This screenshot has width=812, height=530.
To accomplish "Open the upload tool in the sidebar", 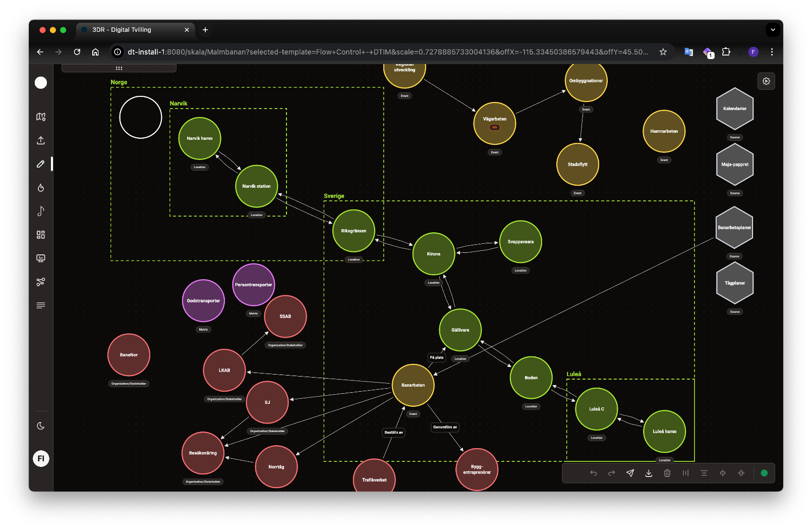I will coord(40,140).
